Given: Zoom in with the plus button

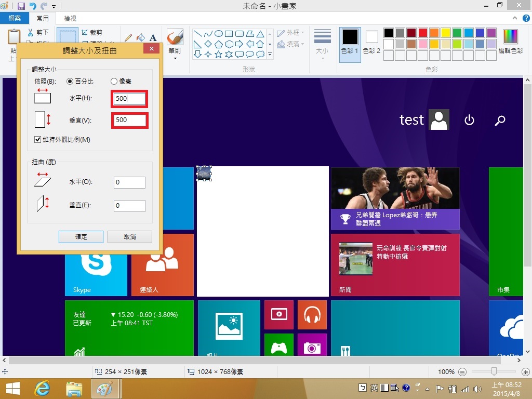Looking at the screenshot, I should click(526, 372).
